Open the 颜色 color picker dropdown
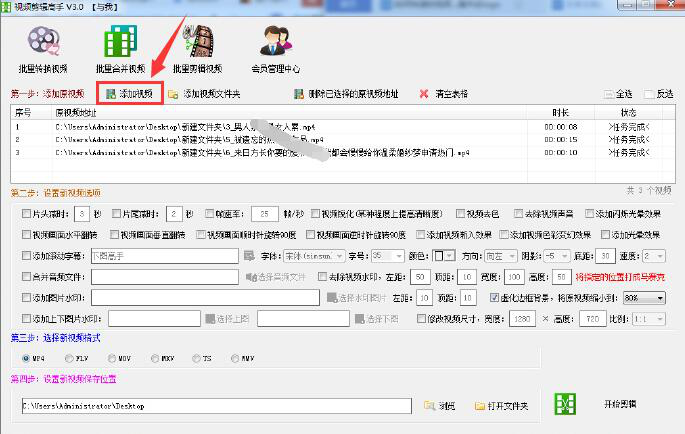 click(443, 256)
